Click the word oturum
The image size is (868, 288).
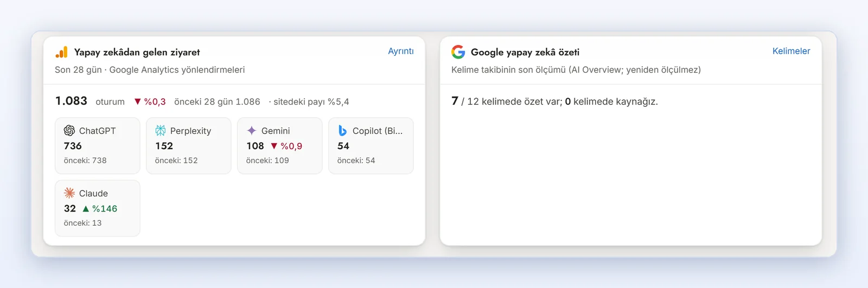pos(110,101)
